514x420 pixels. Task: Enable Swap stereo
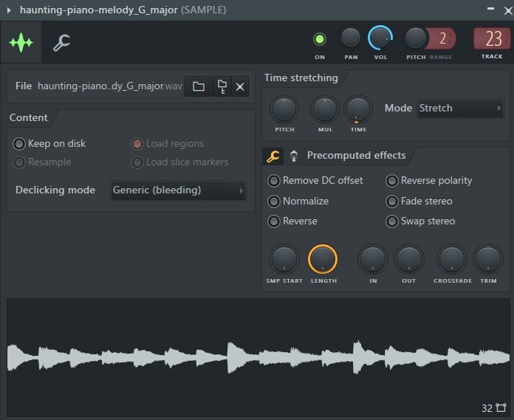(x=420, y=221)
